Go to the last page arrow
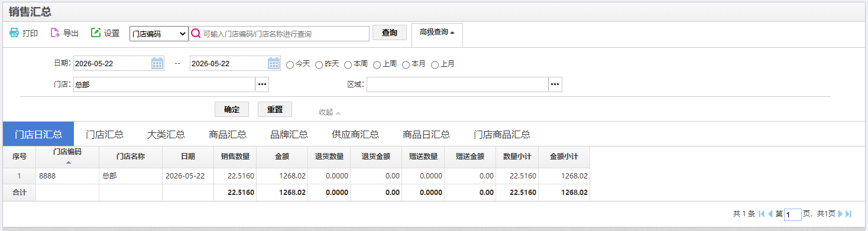Image resolution: width=868 pixels, height=231 pixels. [x=848, y=214]
